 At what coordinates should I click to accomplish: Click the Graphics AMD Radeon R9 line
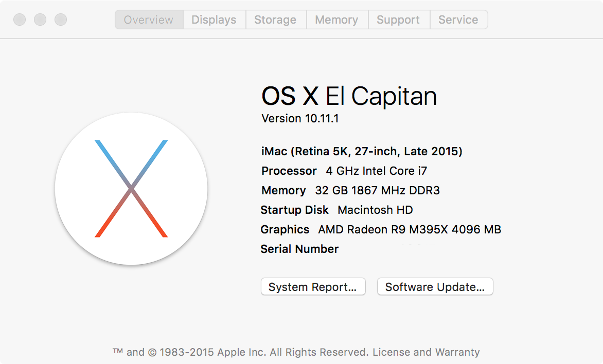pyautogui.click(x=381, y=229)
